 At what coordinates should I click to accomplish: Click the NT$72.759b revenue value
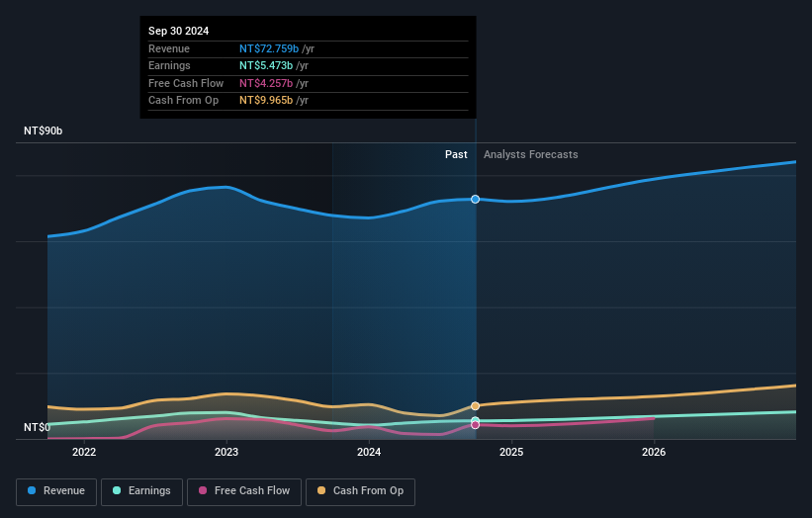(269, 48)
